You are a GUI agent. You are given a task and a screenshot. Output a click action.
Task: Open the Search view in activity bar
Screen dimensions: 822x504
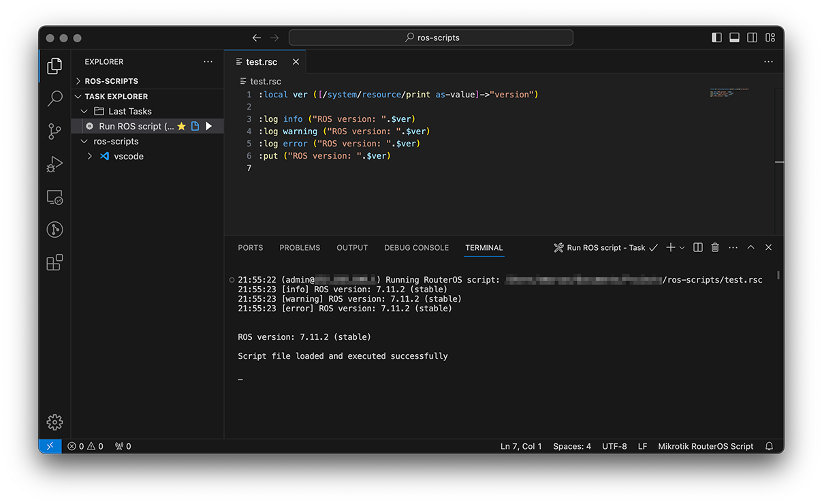(x=54, y=99)
